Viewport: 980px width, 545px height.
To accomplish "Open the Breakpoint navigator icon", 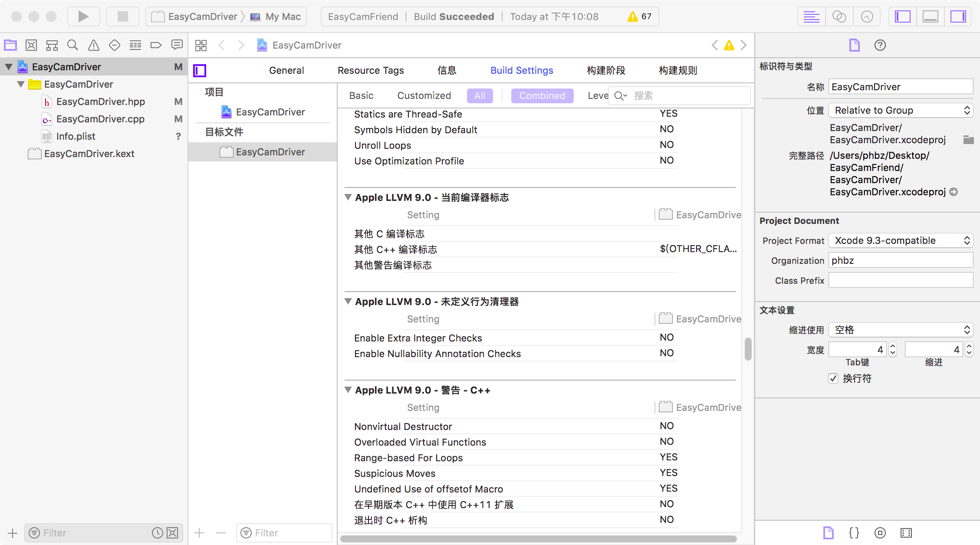I will tap(156, 45).
